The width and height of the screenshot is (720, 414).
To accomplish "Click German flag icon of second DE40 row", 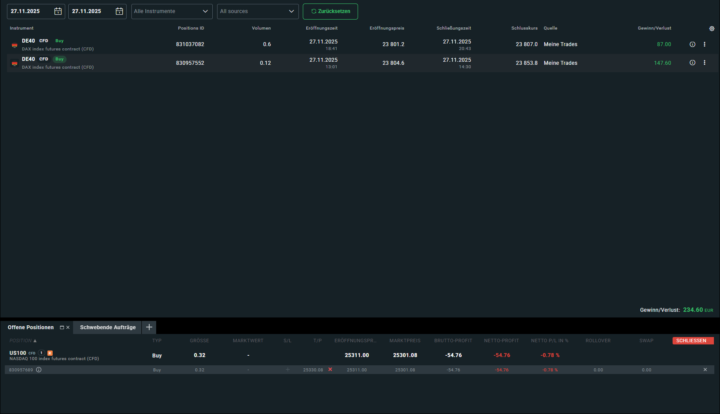I will point(15,64).
